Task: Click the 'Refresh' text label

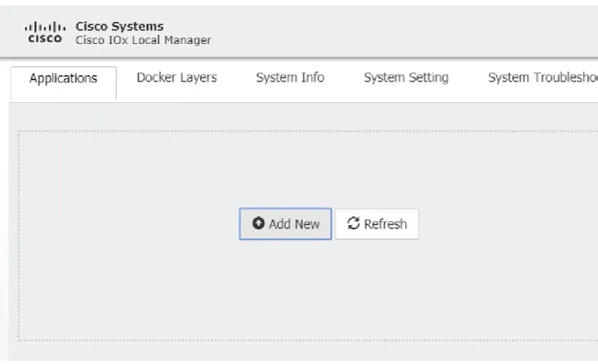Action: [386, 224]
